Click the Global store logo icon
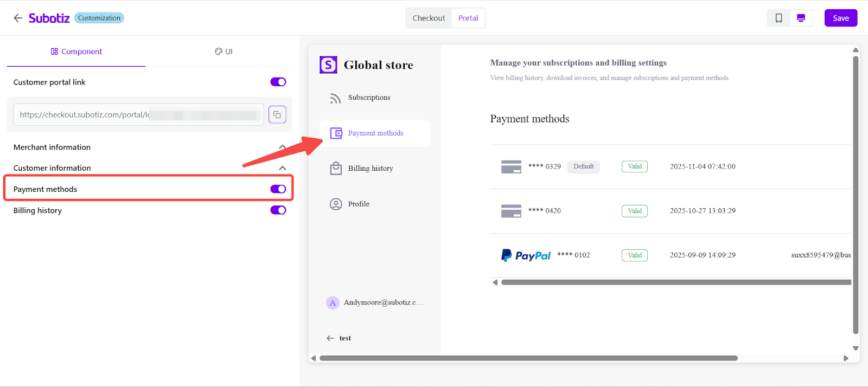This screenshot has width=868, height=387. pos(328,65)
